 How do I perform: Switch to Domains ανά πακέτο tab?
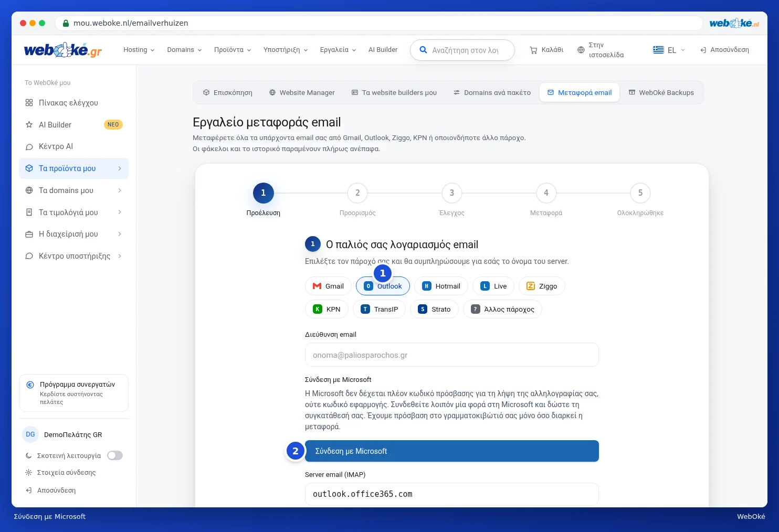tap(492, 93)
